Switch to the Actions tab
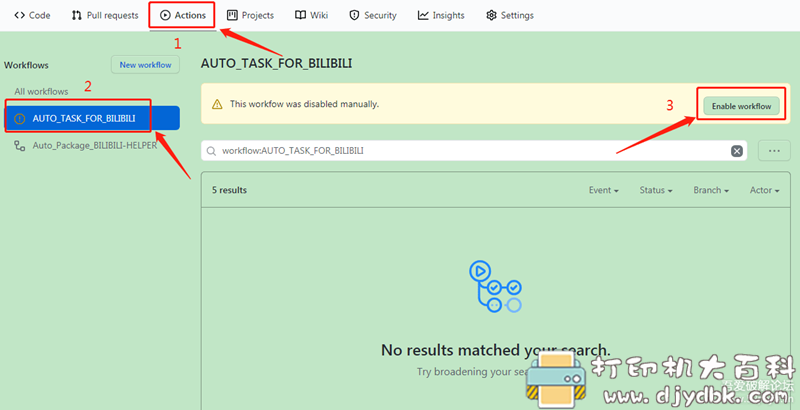The image size is (800, 410). pyautogui.click(x=183, y=15)
